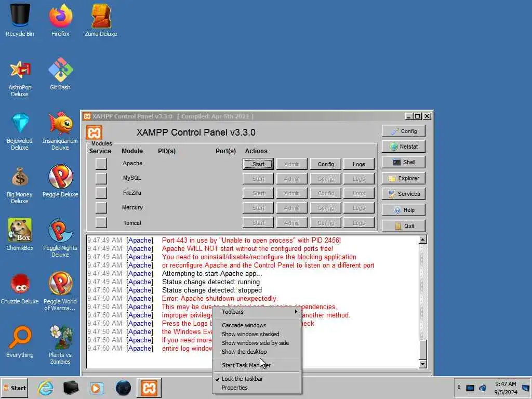This screenshot has width=532, height=399.
Task: View Apache Logs button
Action: click(358, 164)
